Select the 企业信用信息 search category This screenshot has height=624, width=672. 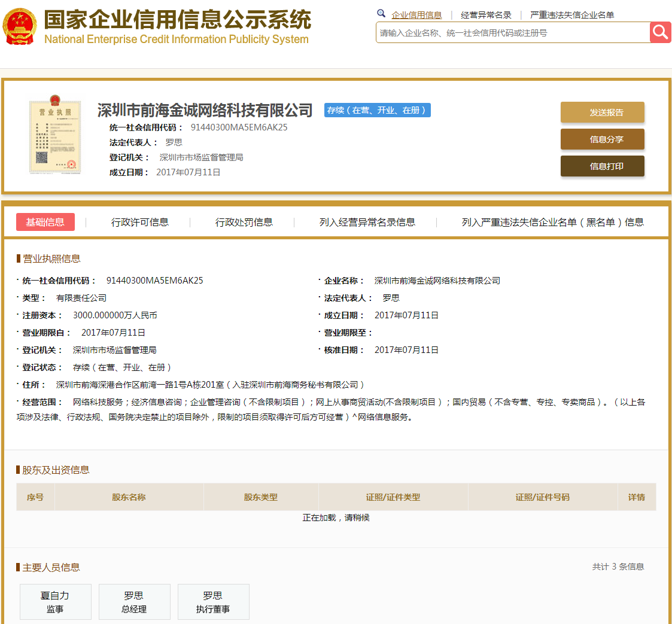pyautogui.click(x=416, y=15)
